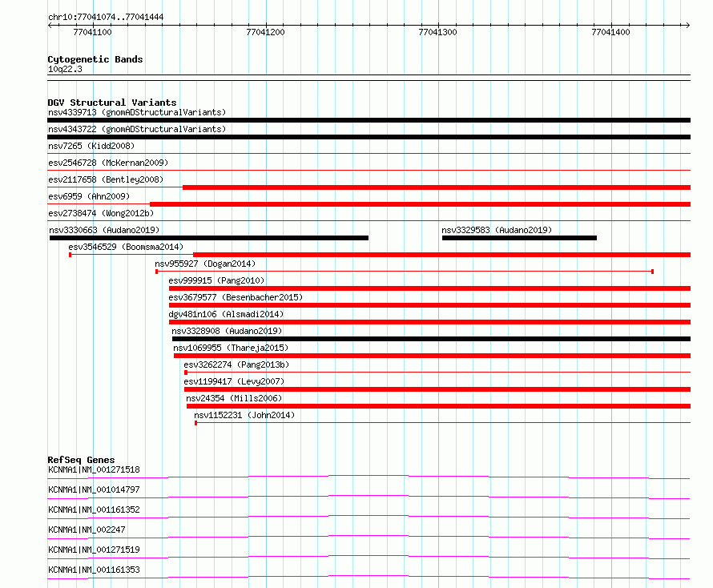Click the black bar under nsv3328908

431,339
